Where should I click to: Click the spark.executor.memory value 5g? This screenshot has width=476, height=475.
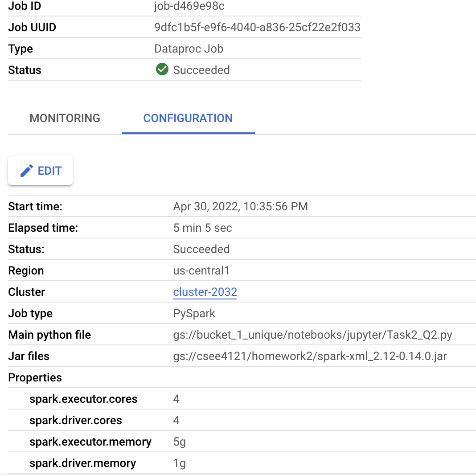pos(180,442)
